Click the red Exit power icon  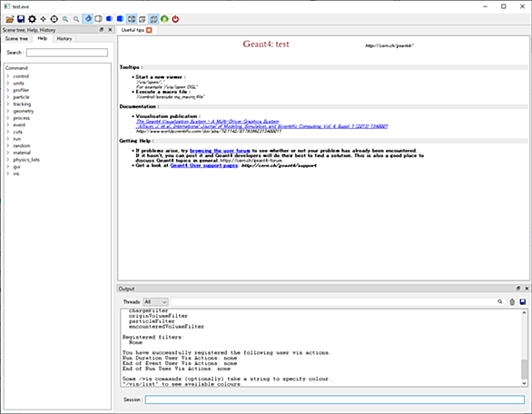pos(175,19)
